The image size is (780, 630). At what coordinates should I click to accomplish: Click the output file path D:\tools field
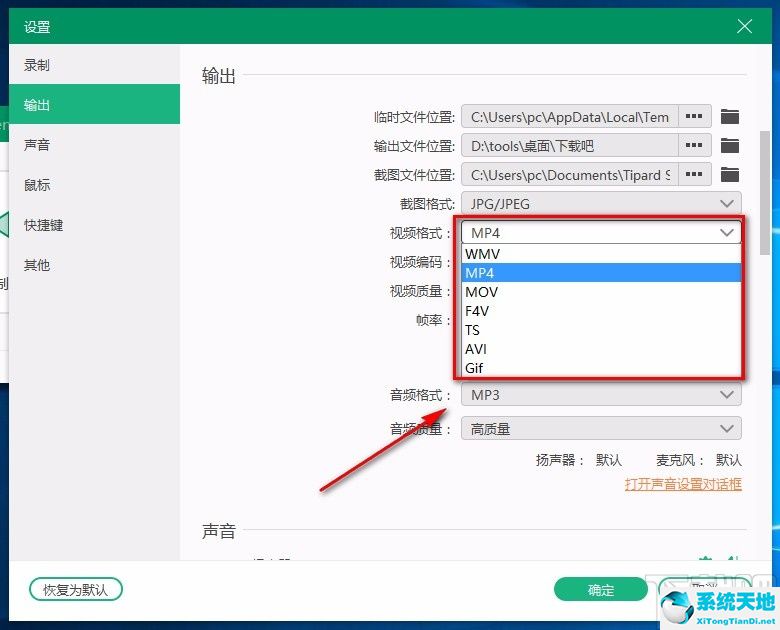pyautogui.click(x=570, y=145)
